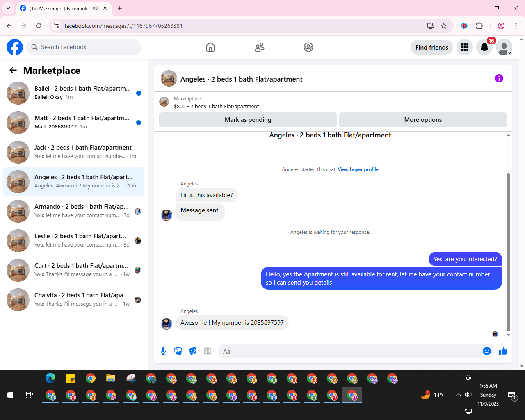Click the unread blue dot for Bailei

pos(139,93)
